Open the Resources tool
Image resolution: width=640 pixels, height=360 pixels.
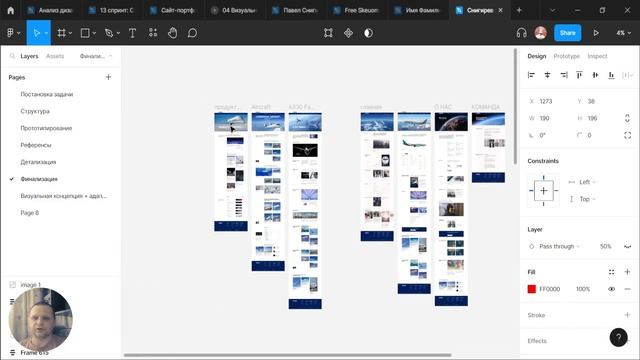(x=153, y=33)
